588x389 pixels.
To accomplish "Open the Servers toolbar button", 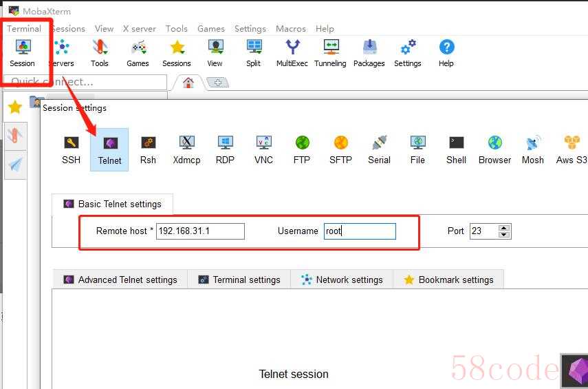I will [61, 53].
